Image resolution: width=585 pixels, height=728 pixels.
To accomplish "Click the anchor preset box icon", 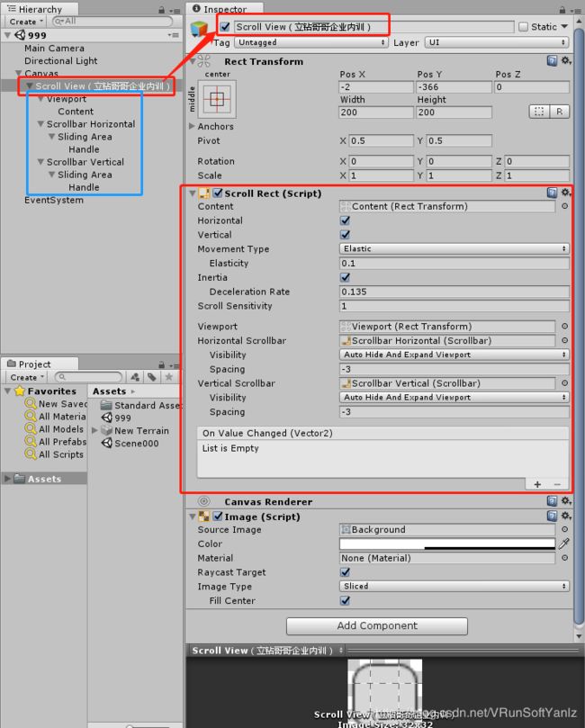I will point(217,99).
